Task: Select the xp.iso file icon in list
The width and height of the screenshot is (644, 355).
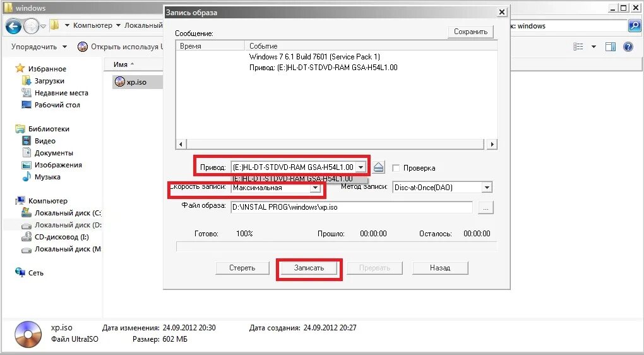Action: click(119, 81)
